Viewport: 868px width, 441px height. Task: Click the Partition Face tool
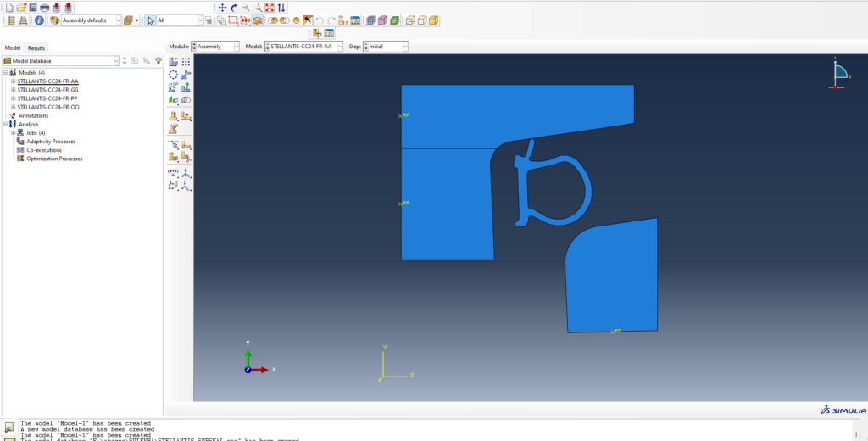coord(186,145)
